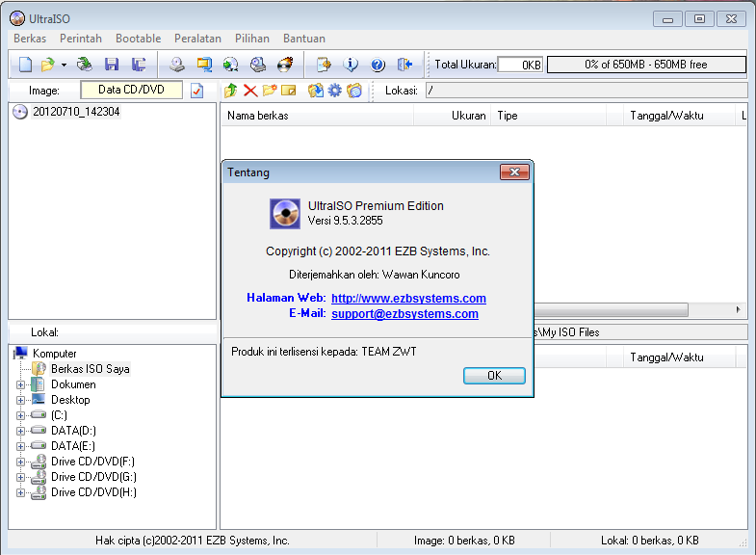
Task: Click status text 'Lokal: 0 berkas, 0 KB'
Action: point(649,541)
